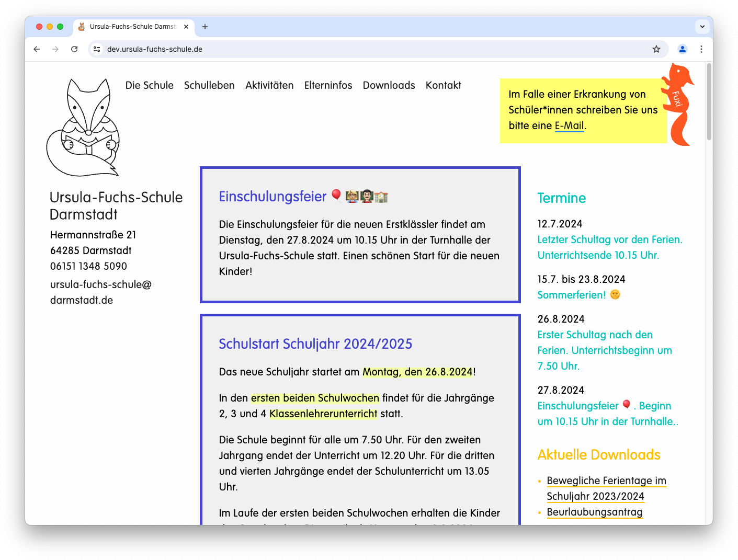The width and height of the screenshot is (738, 560).
Task: Click the school email address ursula-fuchs-schule@darmstadt.de
Action: [101, 292]
